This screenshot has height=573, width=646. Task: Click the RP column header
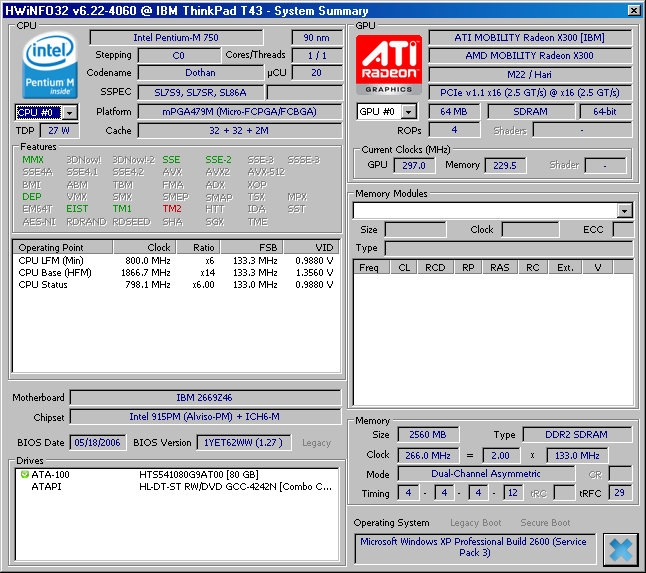tap(468, 268)
